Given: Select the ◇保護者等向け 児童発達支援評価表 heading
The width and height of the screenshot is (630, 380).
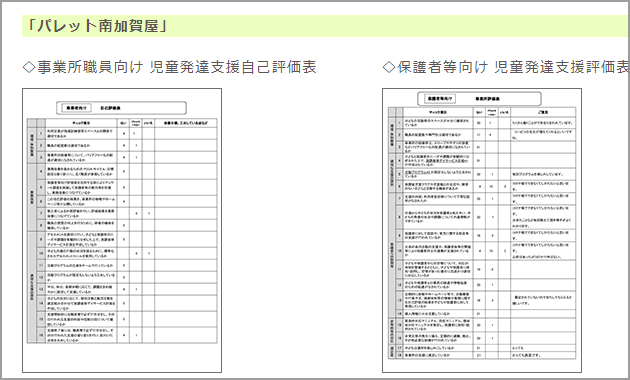Looking at the screenshot, I should click(506, 67).
